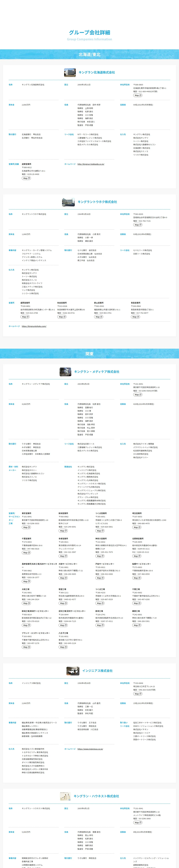Open Map for 北関東営業所
This screenshot has width=179, height=868.
[x=137, y=556]
